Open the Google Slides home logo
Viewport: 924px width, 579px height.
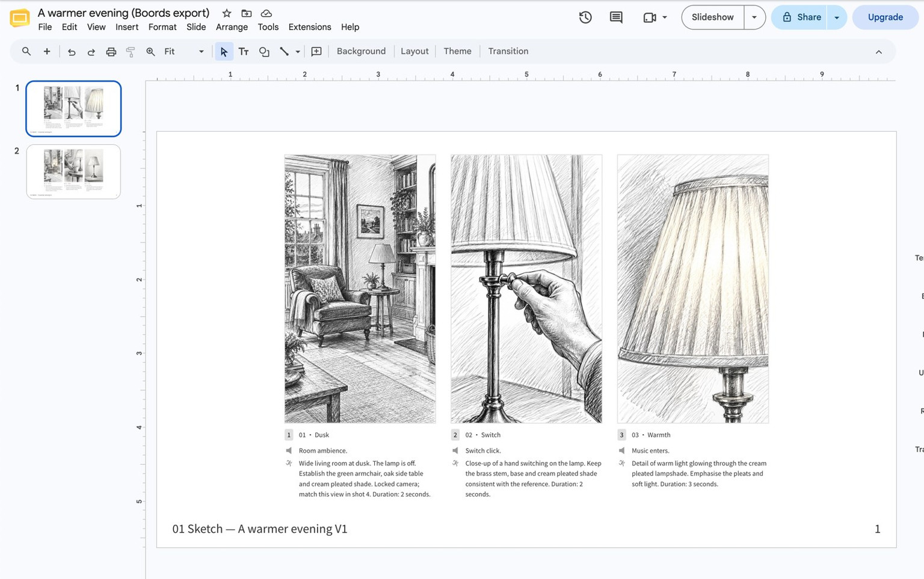pyautogui.click(x=19, y=19)
